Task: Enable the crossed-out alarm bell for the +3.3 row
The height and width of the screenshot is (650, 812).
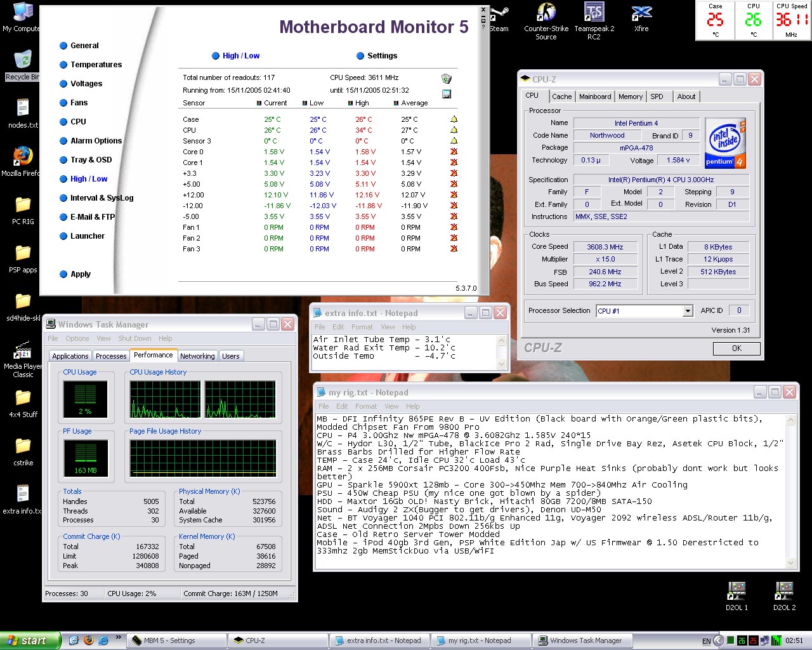Action: click(454, 173)
